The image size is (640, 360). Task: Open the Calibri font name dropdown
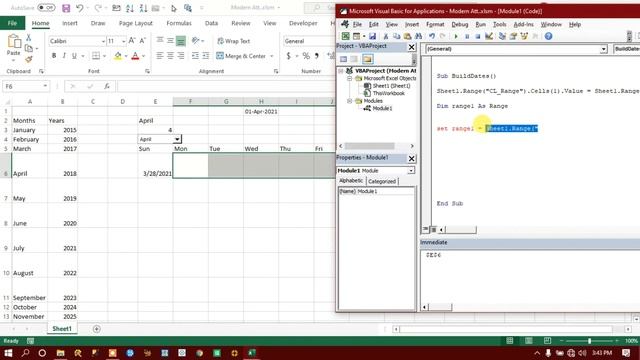pos(103,41)
